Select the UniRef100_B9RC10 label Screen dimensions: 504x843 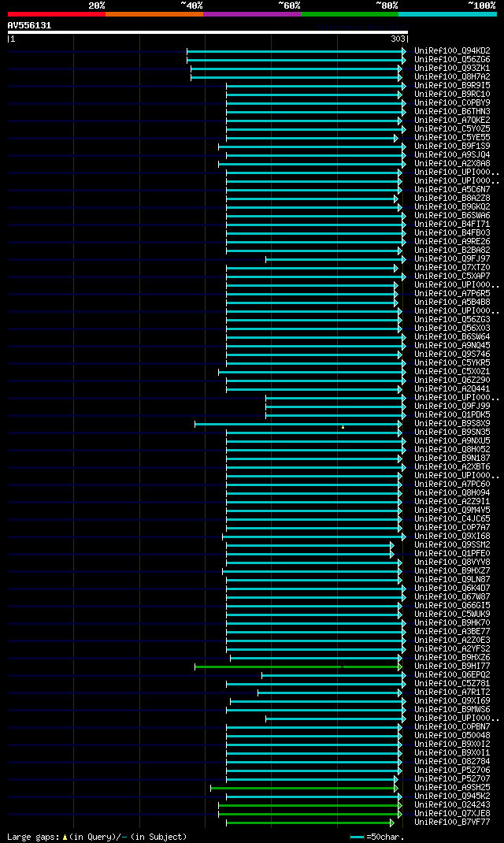(x=452, y=94)
